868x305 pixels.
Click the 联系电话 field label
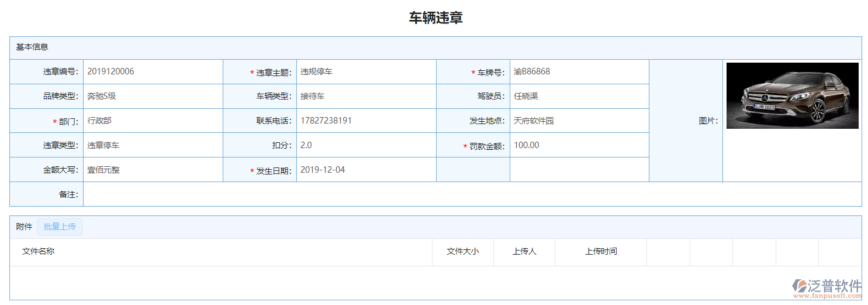[274, 121]
